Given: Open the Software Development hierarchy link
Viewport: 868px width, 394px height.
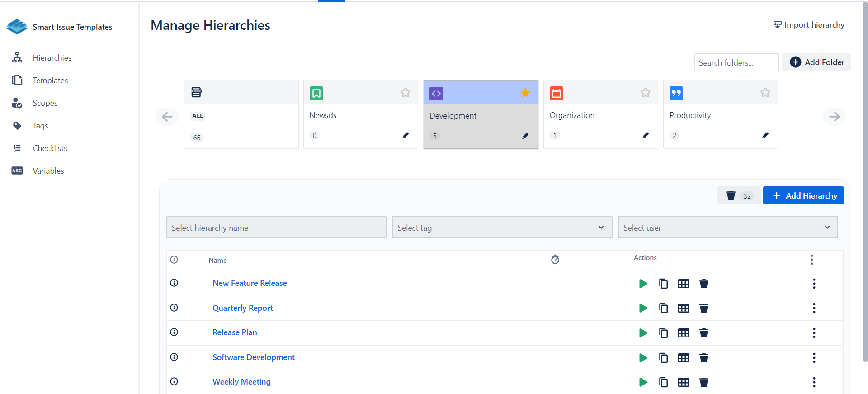Looking at the screenshot, I should [253, 357].
